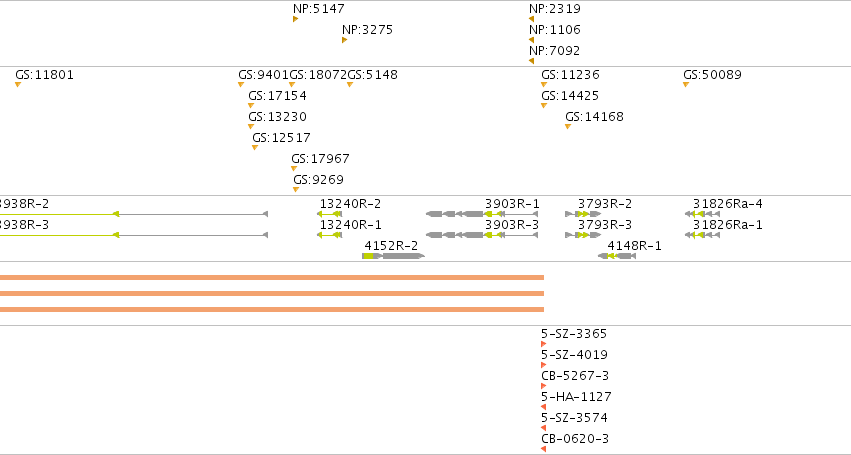Click the GS:17967 triangle marker
This screenshot has width=851, height=455.
[x=294, y=169]
